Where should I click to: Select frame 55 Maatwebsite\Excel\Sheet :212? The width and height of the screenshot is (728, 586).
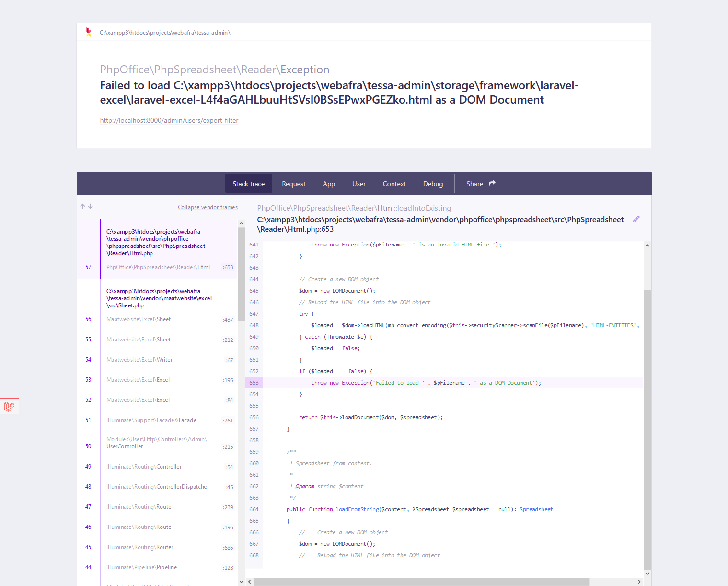pyautogui.click(x=157, y=340)
